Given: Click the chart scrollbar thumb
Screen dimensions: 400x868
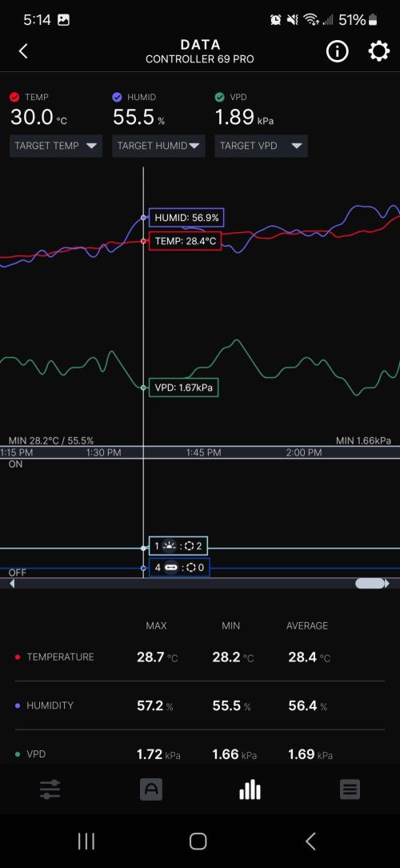Looking at the screenshot, I should tap(370, 584).
